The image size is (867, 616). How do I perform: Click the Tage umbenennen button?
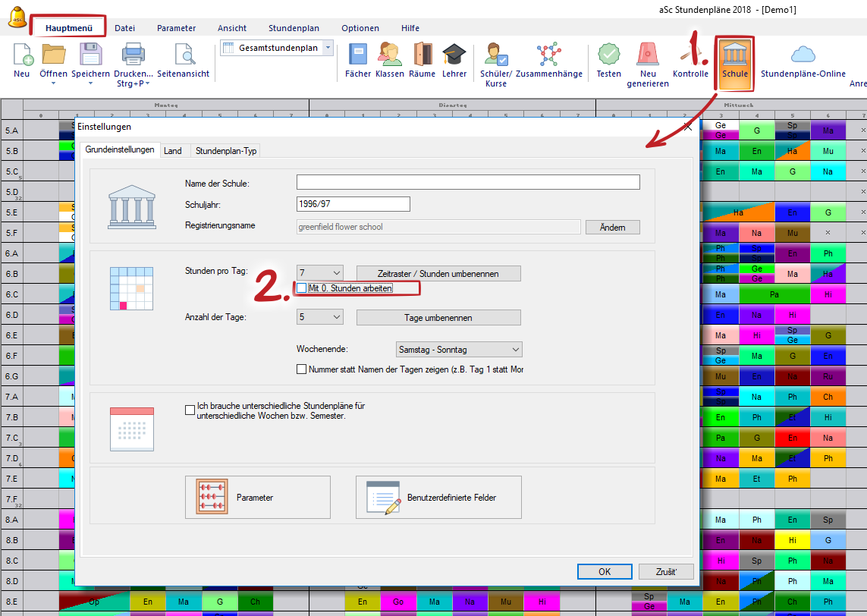click(438, 317)
